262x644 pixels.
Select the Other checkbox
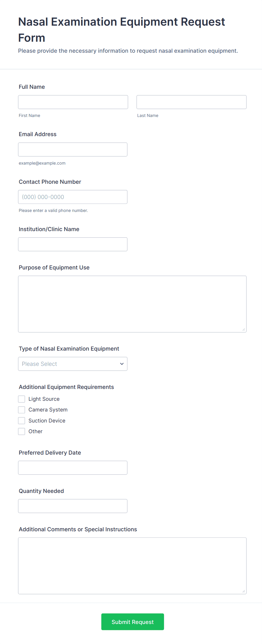point(22,431)
